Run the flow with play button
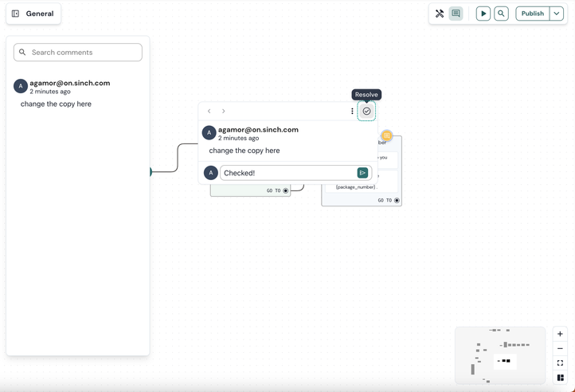The width and height of the screenshot is (575, 392). pos(483,14)
